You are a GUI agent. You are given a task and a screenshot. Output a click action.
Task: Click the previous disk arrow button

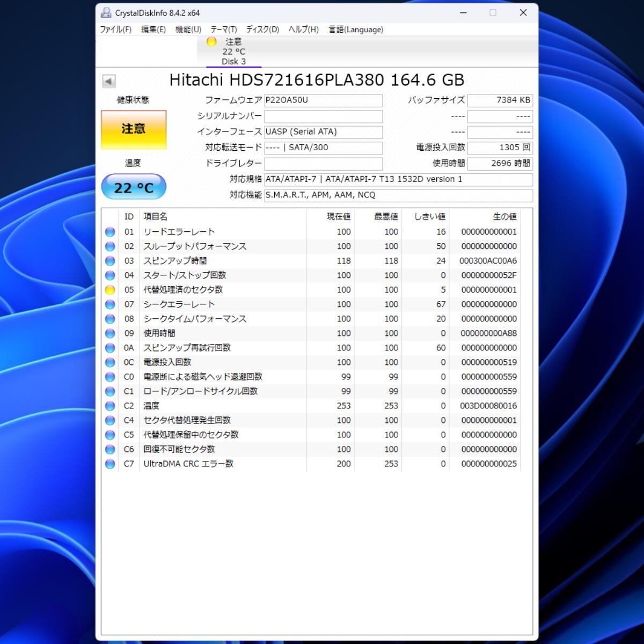(x=108, y=81)
